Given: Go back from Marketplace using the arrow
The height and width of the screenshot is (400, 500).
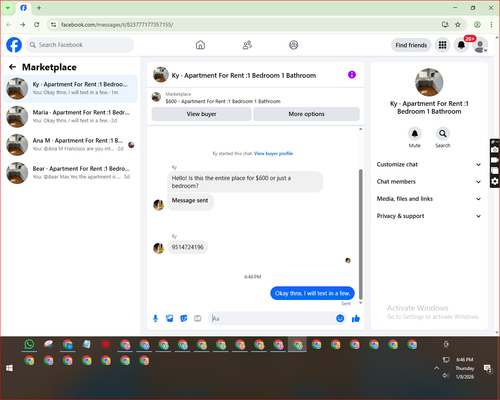Looking at the screenshot, I should coord(12,67).
